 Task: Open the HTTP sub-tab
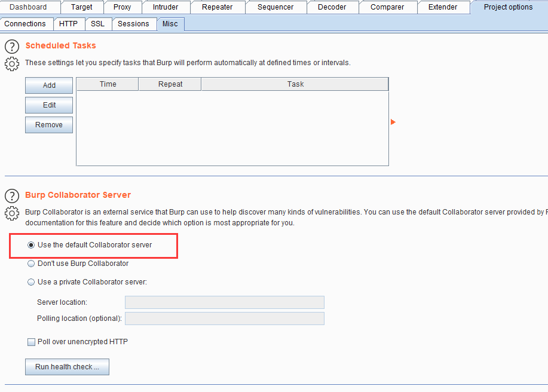pos(69,24)
